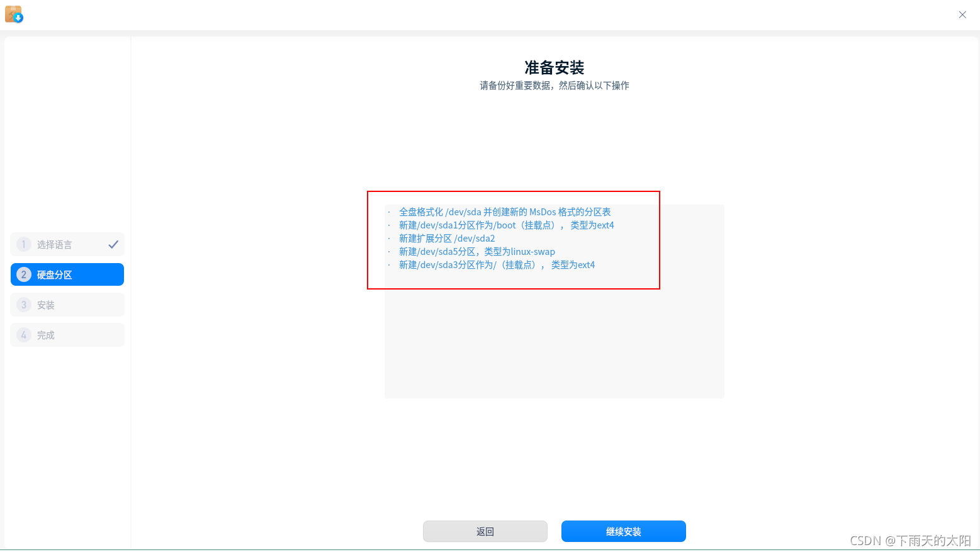Click the step 3 circle beside 安装
980x552 pixels.
pos(23,305)
